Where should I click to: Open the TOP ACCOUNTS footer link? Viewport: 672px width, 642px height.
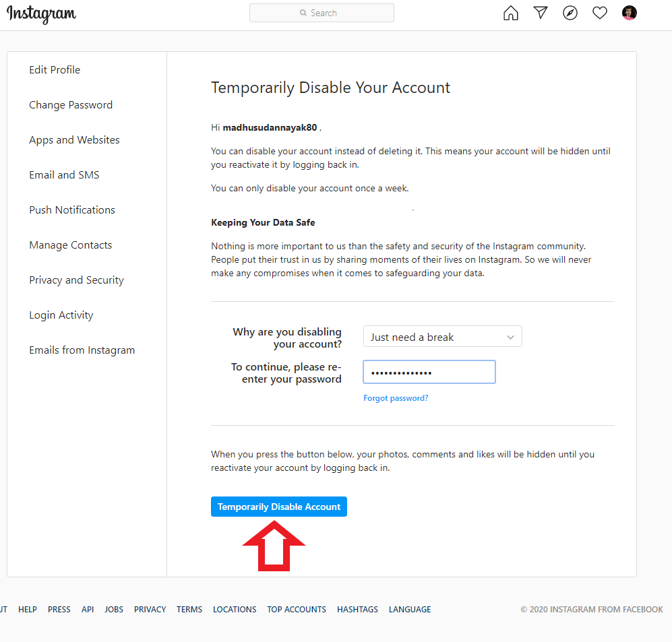297,609
